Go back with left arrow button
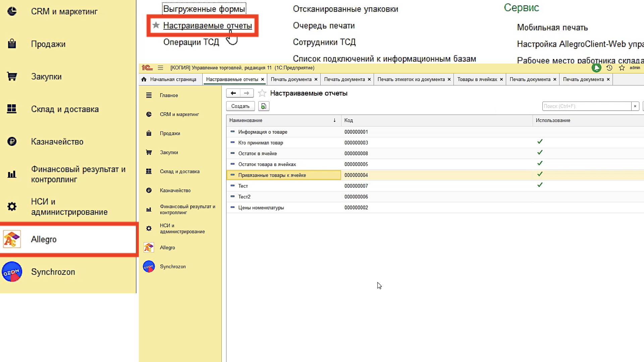644x362 pixels. (233, 93)
